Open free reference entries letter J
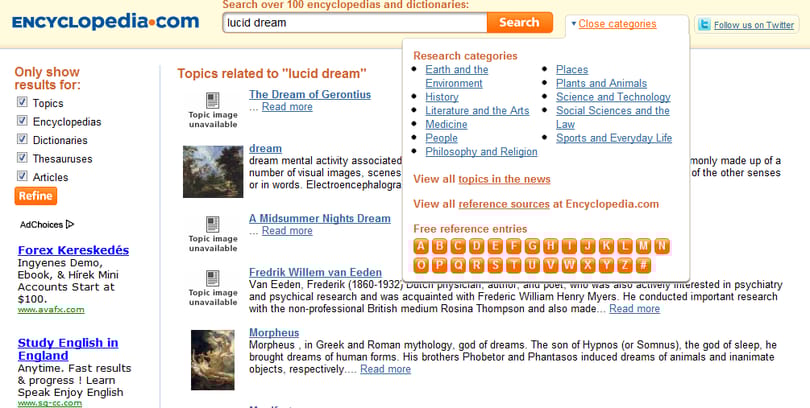810x408 pixels. 587,246
